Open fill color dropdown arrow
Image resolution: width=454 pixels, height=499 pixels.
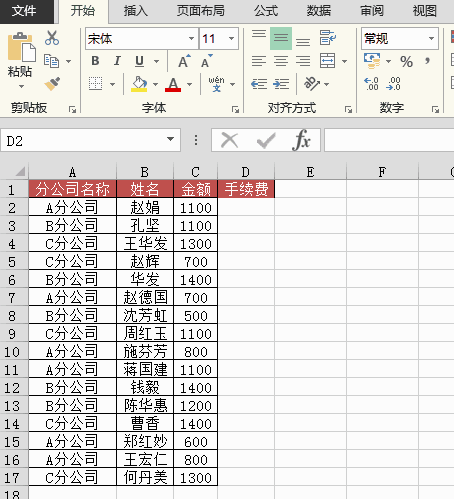coord(155,84)
